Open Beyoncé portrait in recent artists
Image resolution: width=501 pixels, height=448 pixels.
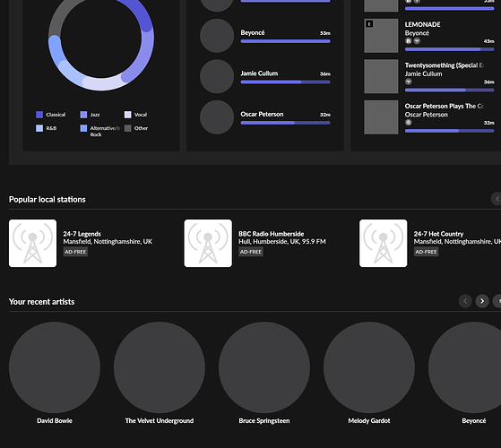(464, 367)
